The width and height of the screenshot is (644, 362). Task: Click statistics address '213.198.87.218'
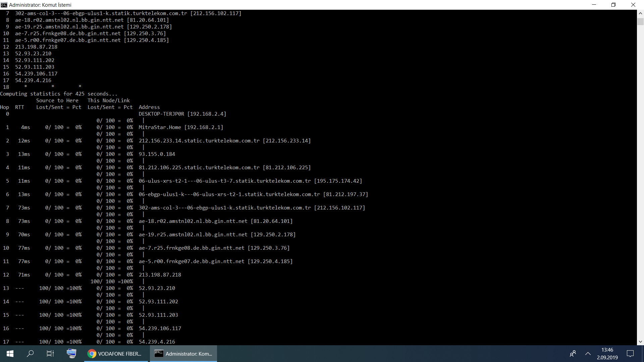[160, 275]
